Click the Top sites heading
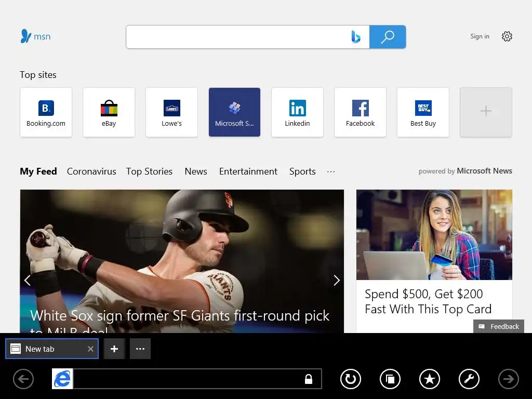Viewport: 532px width, 399px height. point(38,75)
